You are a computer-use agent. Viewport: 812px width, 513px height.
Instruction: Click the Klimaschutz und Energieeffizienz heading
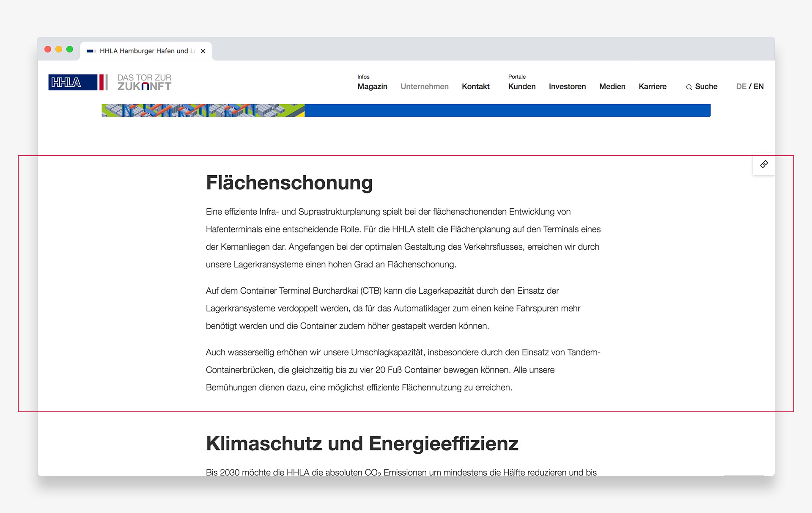(362, 444)
